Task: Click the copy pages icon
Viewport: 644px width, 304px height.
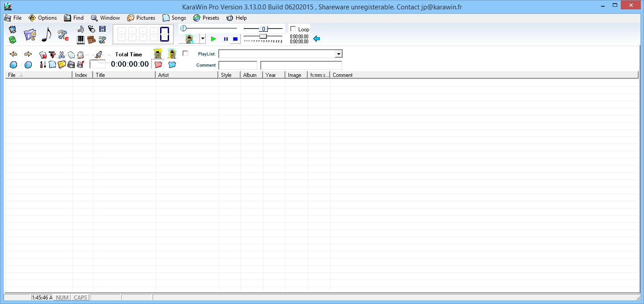Action: click(71, 55)
